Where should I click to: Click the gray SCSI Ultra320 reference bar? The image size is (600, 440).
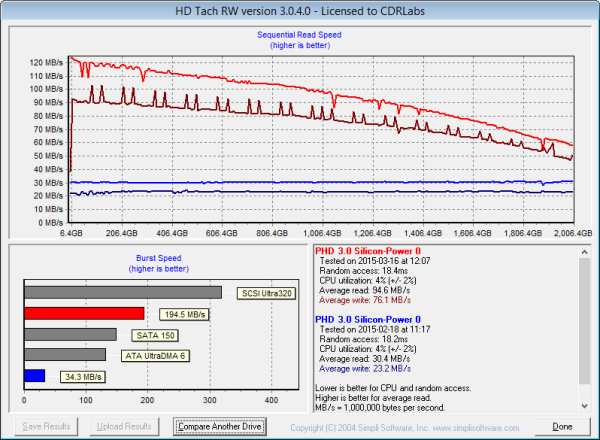coord(123,293)
